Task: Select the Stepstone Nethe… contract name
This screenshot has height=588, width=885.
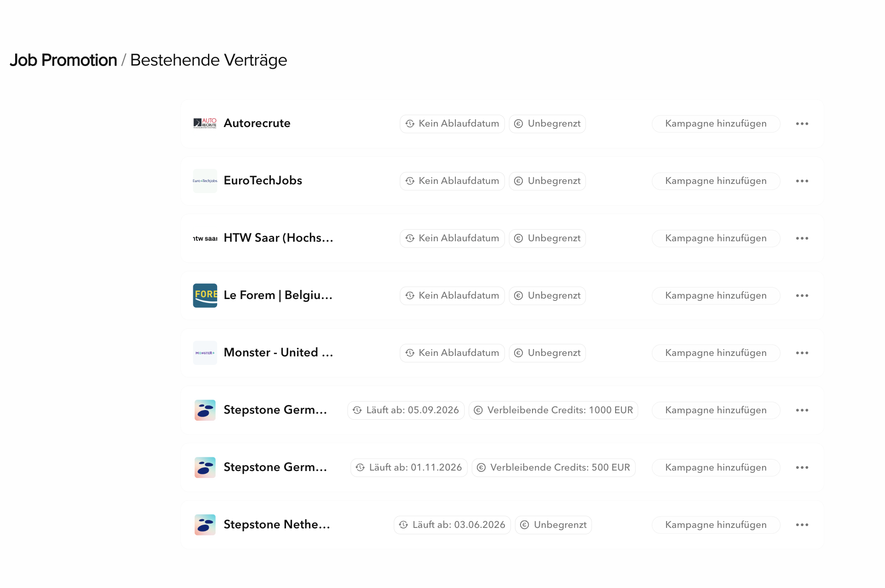Action: click(277, 525)
